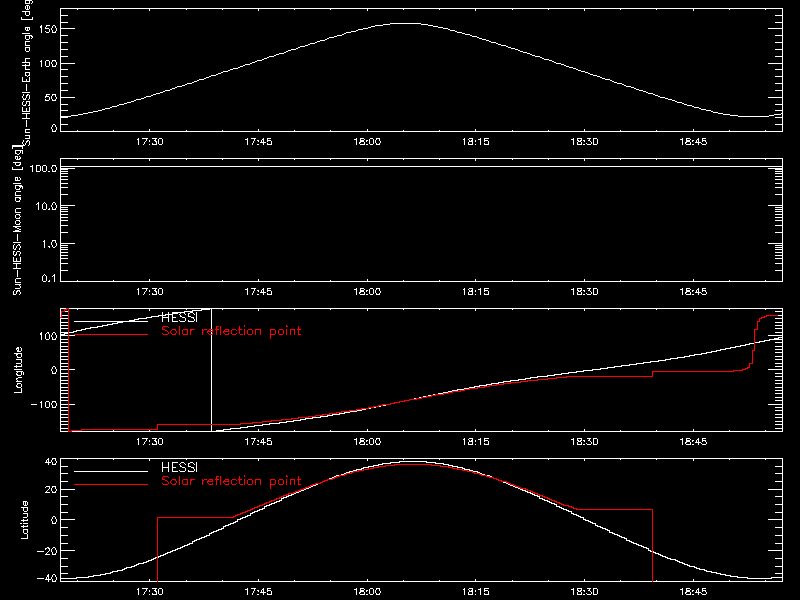The image size is (800, 600).
Task: Click the Sun-HESSI-Earth angle axis title
Action: (27, 72)
